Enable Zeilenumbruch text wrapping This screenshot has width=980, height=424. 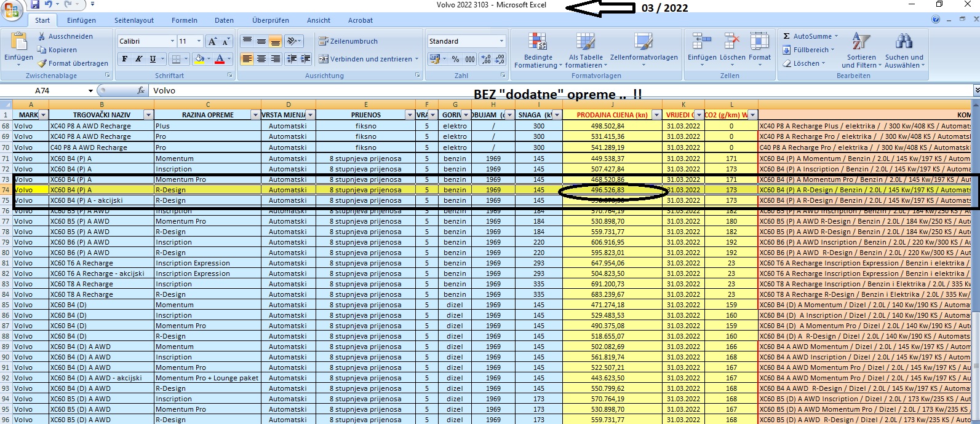(348, 41)
